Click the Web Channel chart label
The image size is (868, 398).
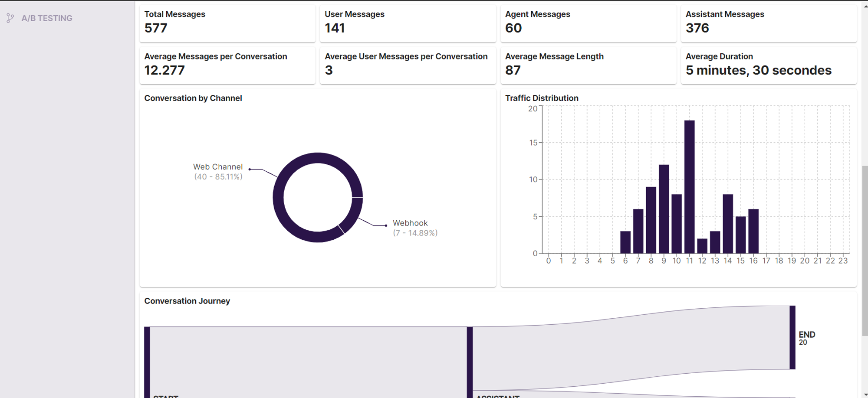coord(218,172)
